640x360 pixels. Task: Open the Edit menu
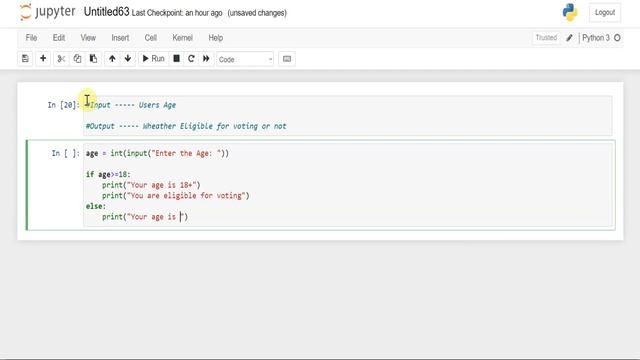point(59,38)
